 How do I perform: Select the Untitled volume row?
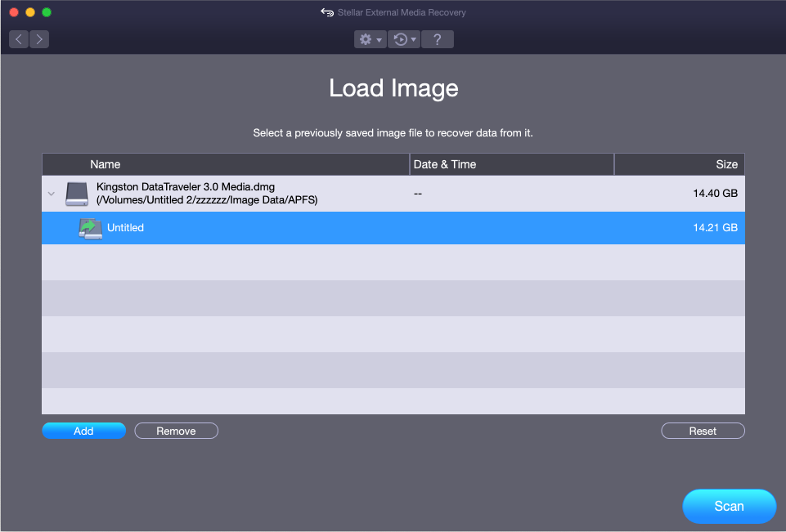click(x=393, y=228)
